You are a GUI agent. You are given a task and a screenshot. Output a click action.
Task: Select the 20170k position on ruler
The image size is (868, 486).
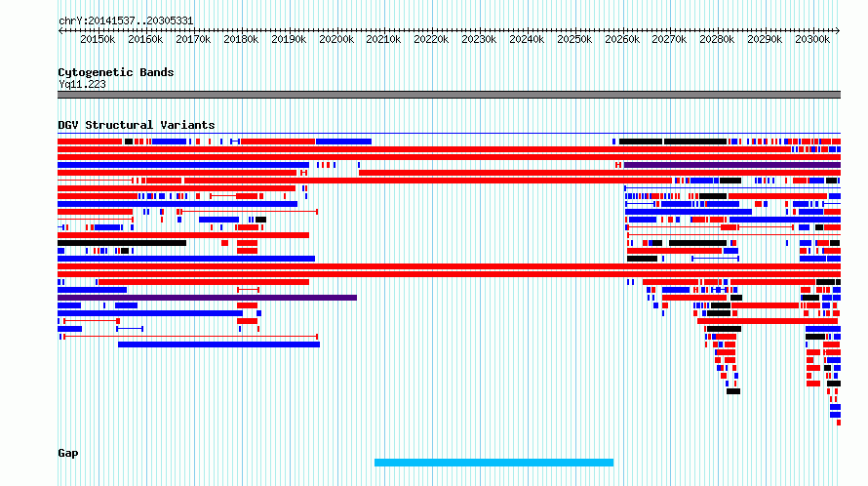193,39
